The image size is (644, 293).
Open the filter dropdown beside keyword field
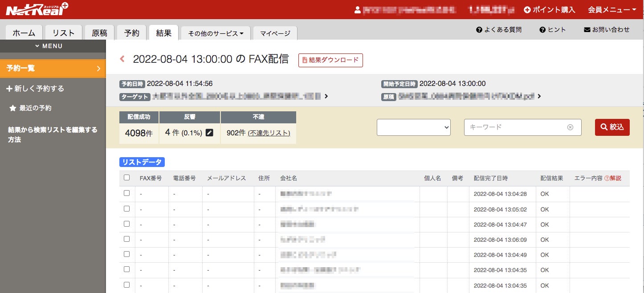(x=414, y=127)
